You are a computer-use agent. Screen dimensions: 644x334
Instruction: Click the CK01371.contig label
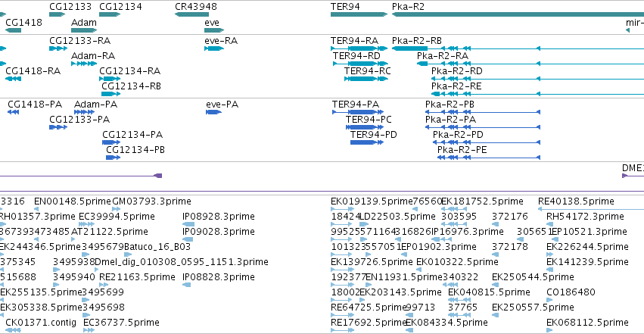click(41, 323)
